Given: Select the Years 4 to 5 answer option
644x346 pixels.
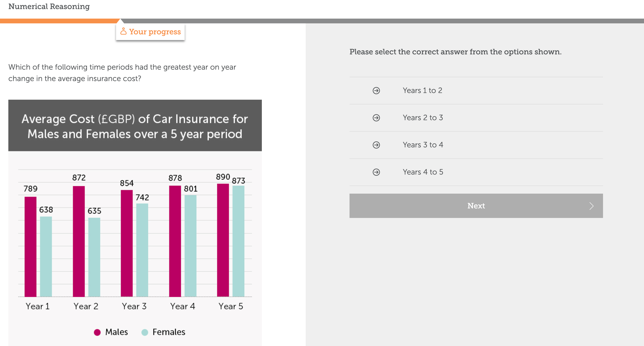Looking at the screenshot, I should [422, 172].
